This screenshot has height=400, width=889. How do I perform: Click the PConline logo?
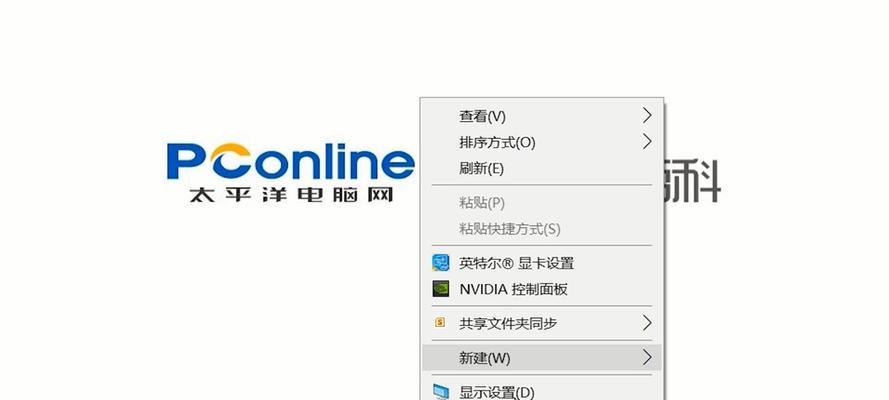(x=290, y=161)
